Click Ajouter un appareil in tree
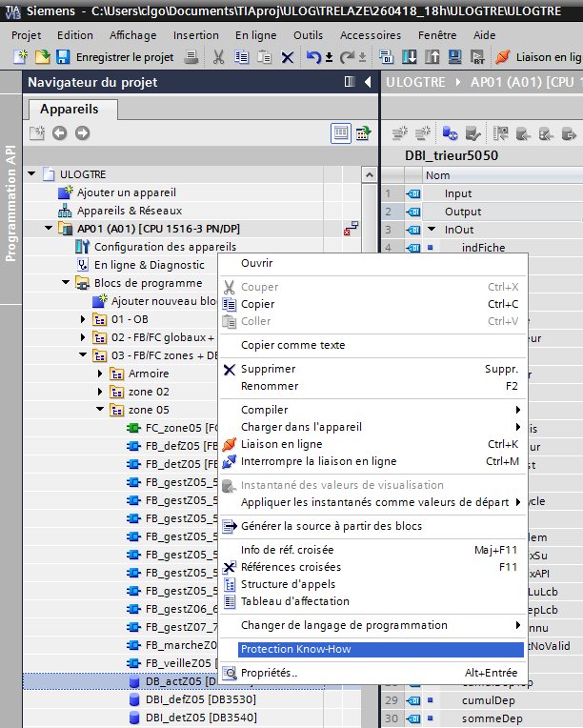Viewport: 583px width, 728px height. (126, 192)
